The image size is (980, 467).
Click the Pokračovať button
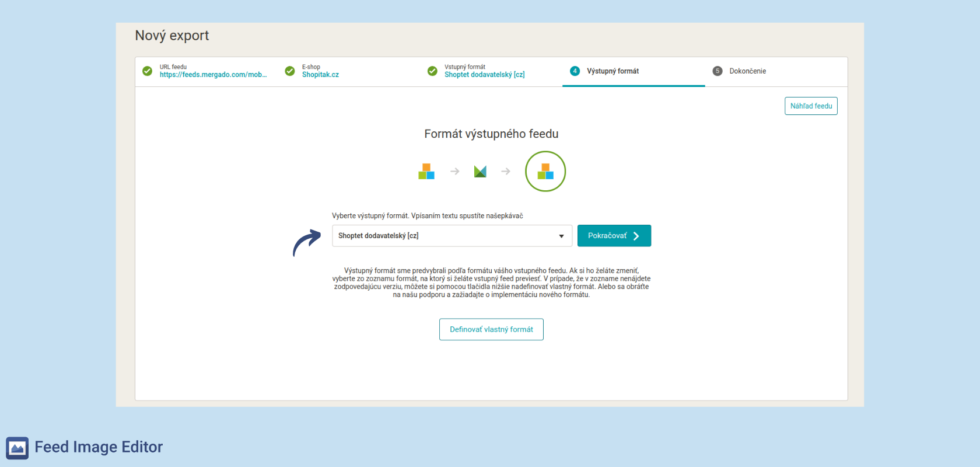(x=614, y=236)
